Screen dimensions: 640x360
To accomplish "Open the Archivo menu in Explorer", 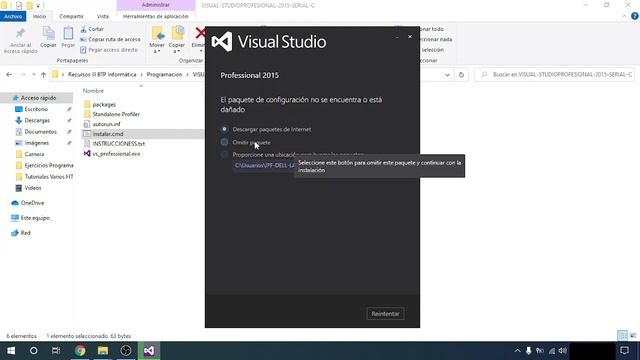I will point(13,16).
